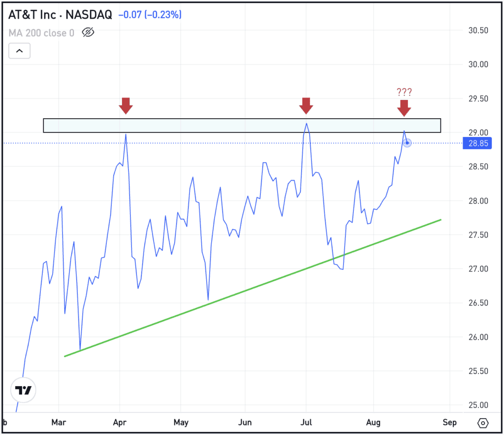This screenshot has height=435, width=504.
Task: Select the AT&T Inc · NASDAQ symbol title
Action: (60, 14)
